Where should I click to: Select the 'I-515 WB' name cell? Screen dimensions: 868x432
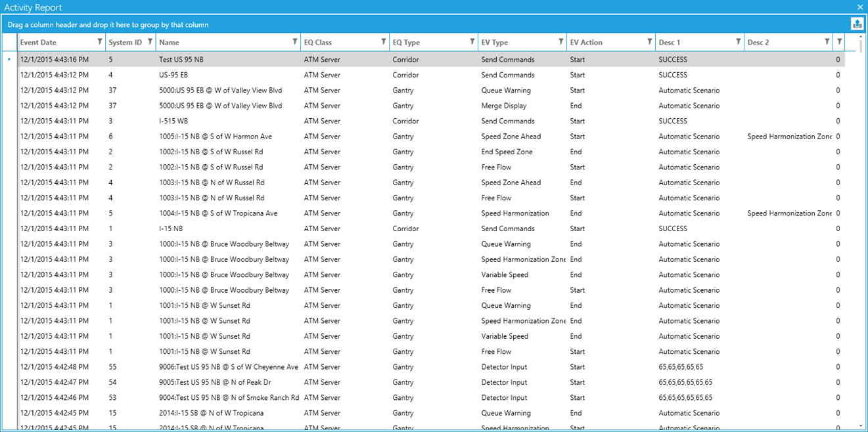tap(228, 121)
